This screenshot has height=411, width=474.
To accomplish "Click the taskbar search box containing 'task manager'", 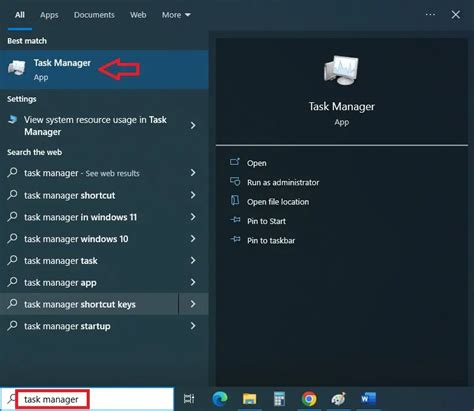I will point(87,399).
